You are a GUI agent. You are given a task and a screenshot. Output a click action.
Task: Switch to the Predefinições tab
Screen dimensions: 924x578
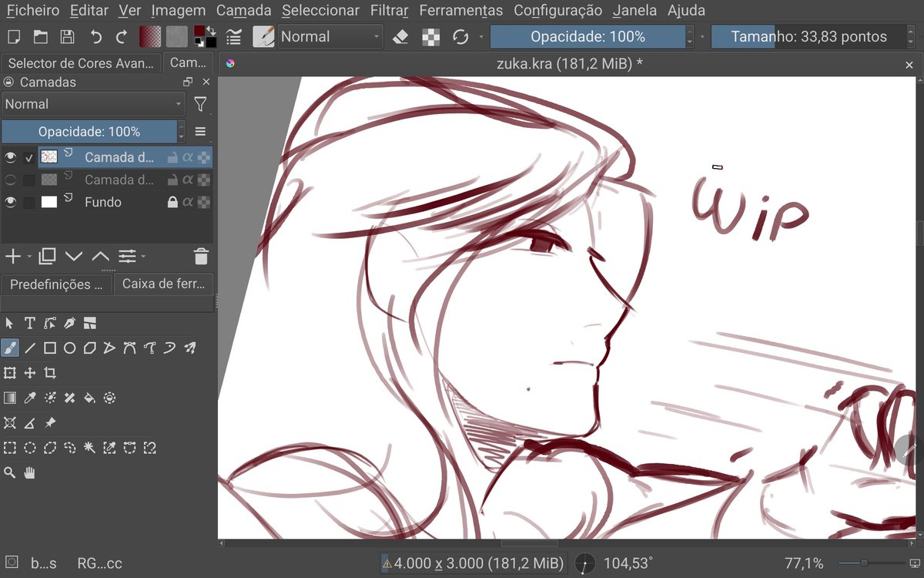click(x=56, y=284)
